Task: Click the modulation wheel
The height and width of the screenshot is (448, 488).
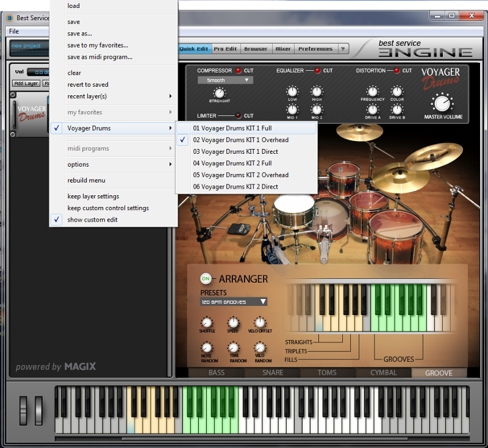Action: 38,410
